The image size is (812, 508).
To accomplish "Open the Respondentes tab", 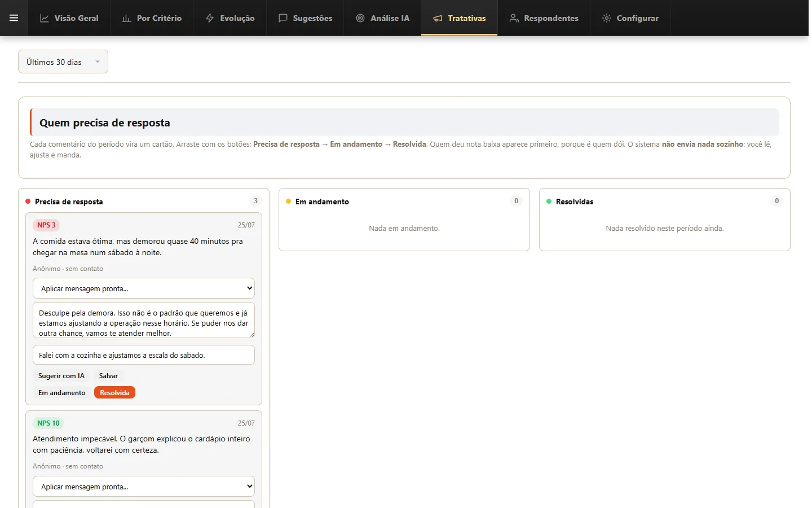I will pyautogui.click(x=544, y=18).
